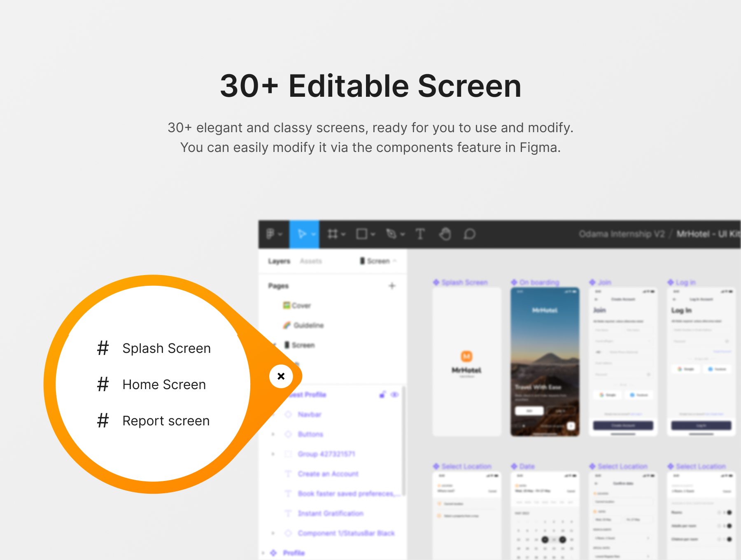Switch to the Assets tab

311,261
